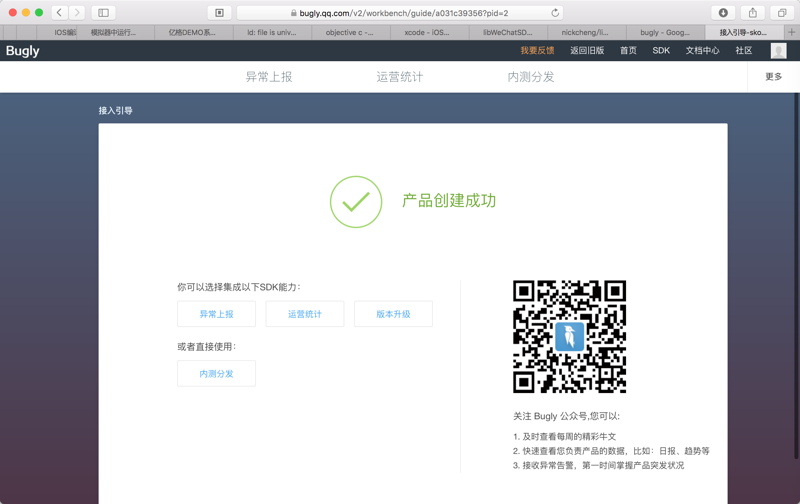Click the 内测分发 button under 或者直接使用
The image size is (800, 504).
point(216,373)
